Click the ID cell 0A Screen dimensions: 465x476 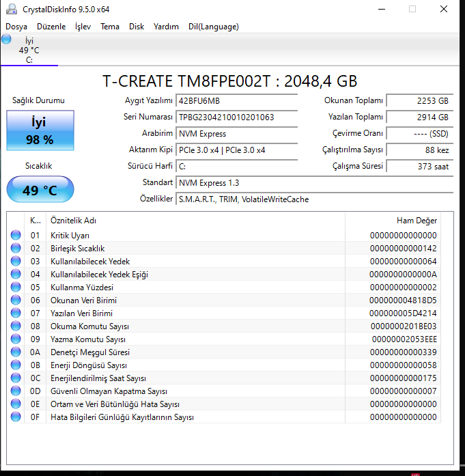(x=35, y=352)
